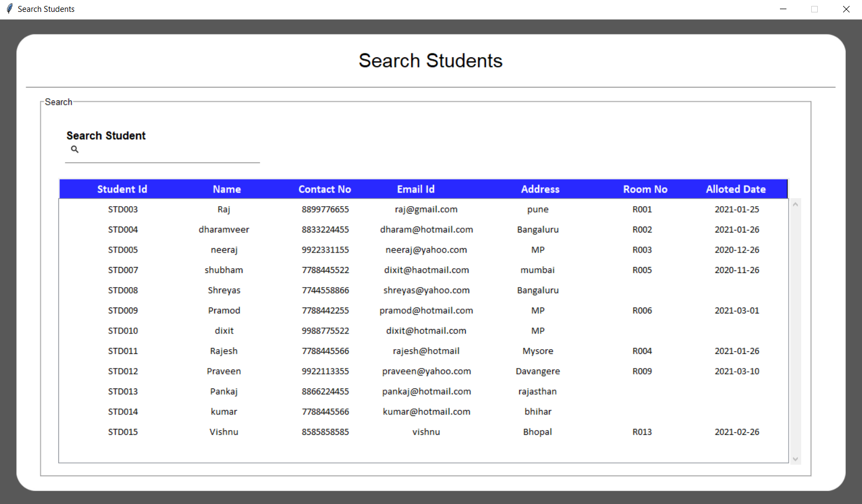Click the Alloted Date column header
The width and height of the screenshot is (862, 504).
(736, 189)
